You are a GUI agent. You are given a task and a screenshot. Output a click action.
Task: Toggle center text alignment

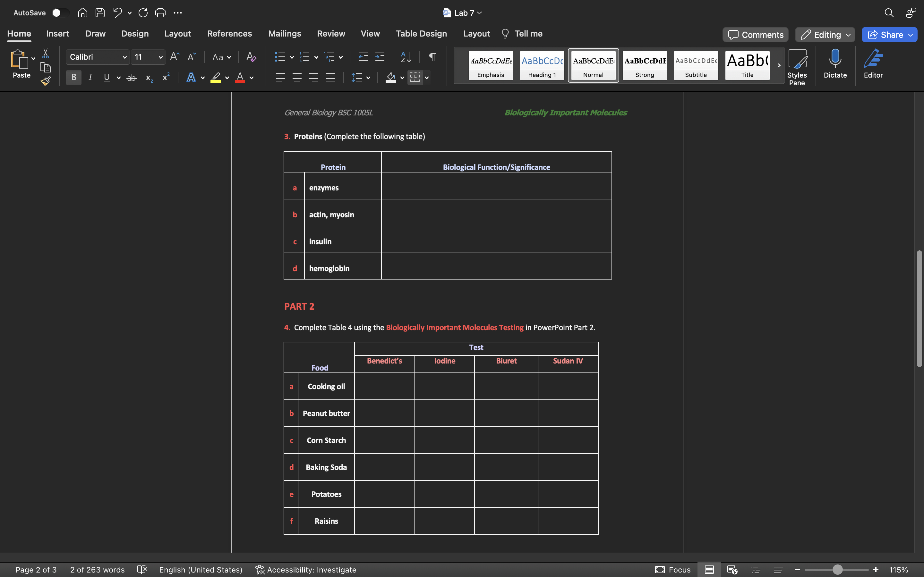(x=297, y=78)
